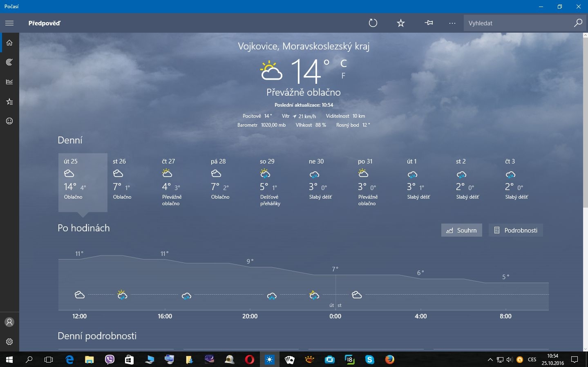Image resolution: width=588 pixels, height=367 pixels.
Task: Open Favorite Places list in sidebar
Action: coord(9,101)
